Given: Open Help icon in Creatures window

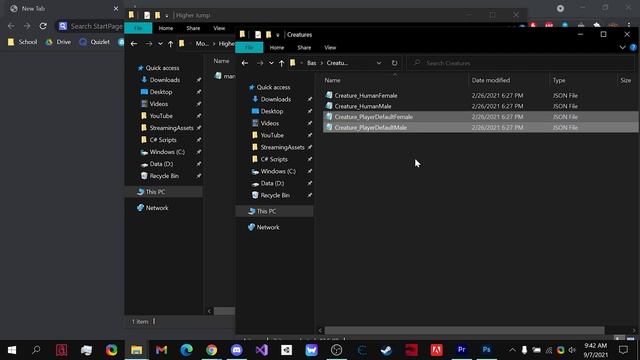Looking at the screenshot, I should click(x=633, y=47).
